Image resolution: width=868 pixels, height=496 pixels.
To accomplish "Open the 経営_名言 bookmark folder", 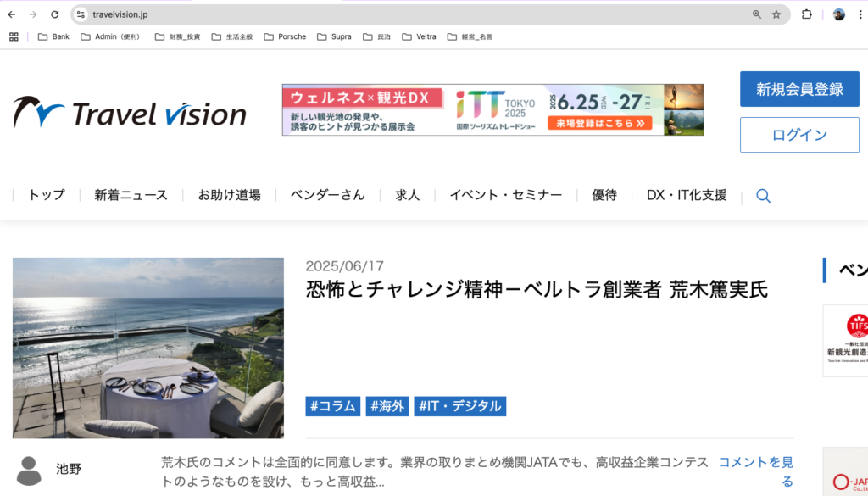I will (x=470, y=36).
